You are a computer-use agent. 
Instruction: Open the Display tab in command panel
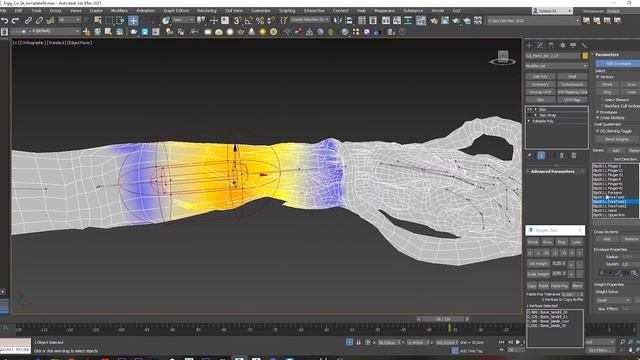pos(573,45)
